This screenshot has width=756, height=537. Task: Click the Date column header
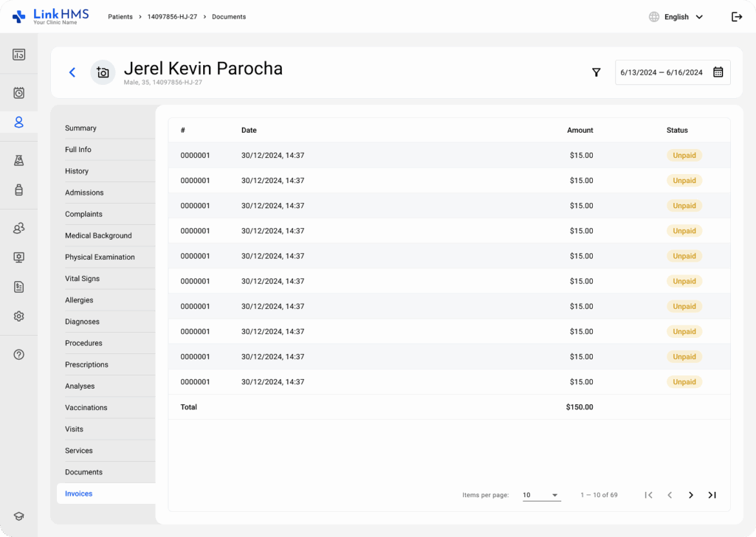249,131
